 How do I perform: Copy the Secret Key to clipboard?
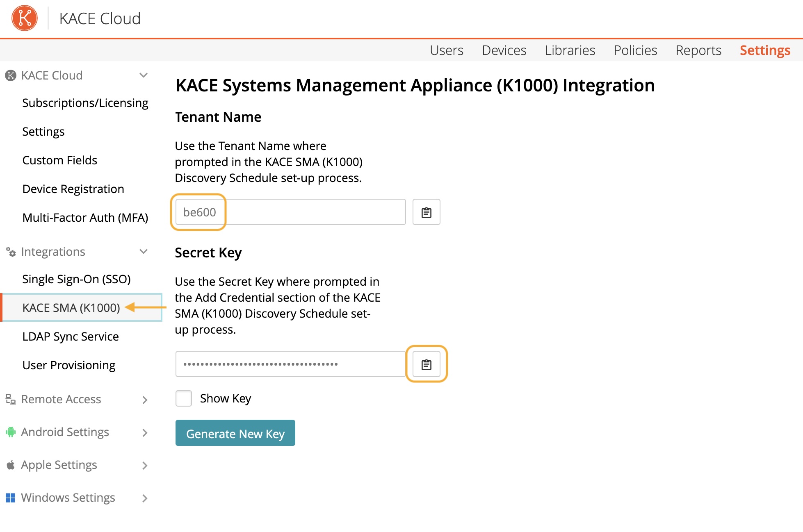(426, 364)
